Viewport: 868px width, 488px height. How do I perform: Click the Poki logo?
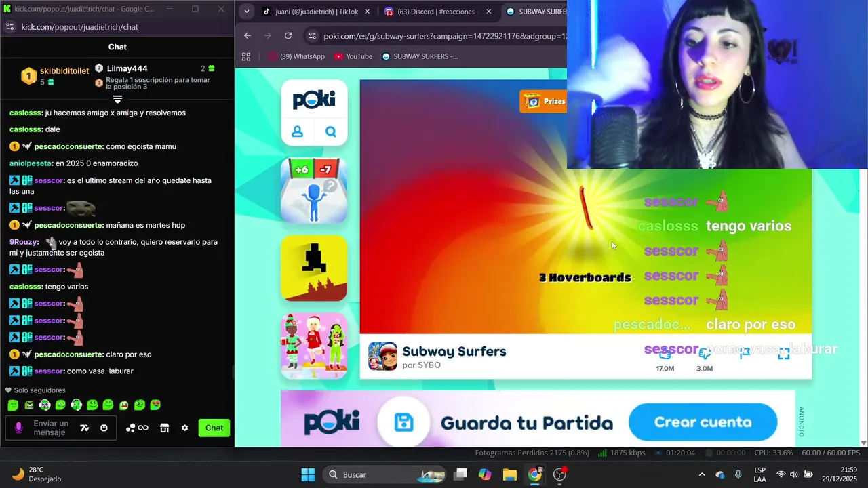[x=314, y=100]
